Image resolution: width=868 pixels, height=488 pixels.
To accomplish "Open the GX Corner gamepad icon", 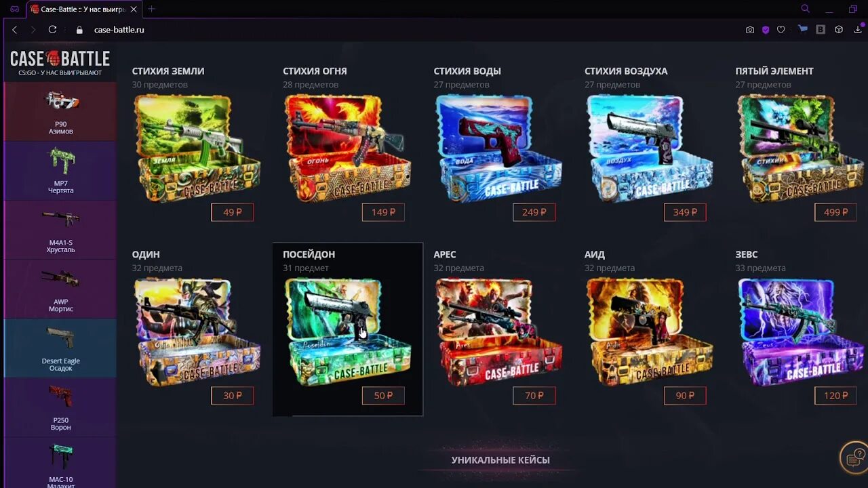I will (x=14, y=9).
